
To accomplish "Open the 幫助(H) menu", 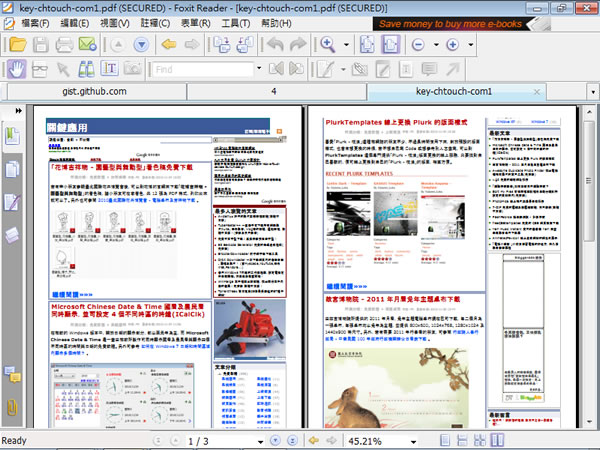I will [x=276, y=23].
